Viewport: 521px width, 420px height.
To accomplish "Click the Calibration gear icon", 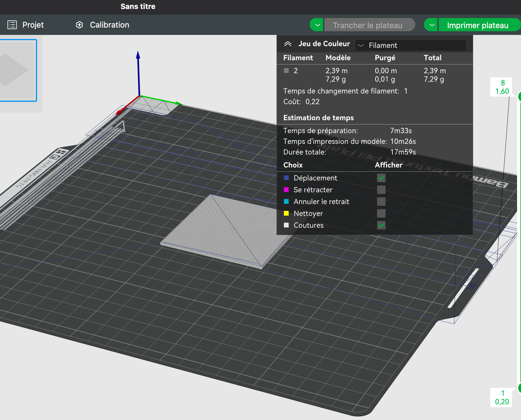I will [x=79, y=25].
